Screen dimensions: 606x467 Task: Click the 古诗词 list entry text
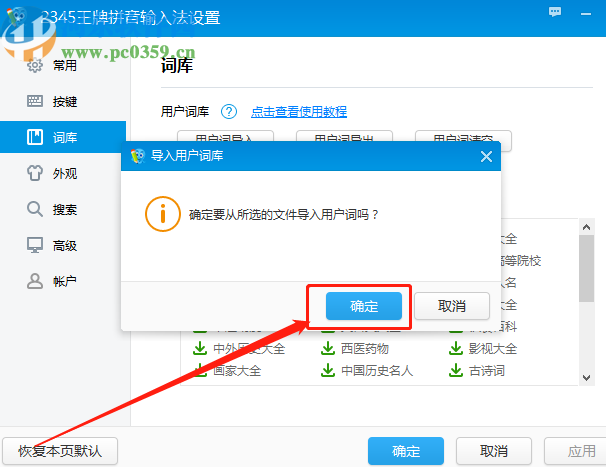(x=487, y=371)
